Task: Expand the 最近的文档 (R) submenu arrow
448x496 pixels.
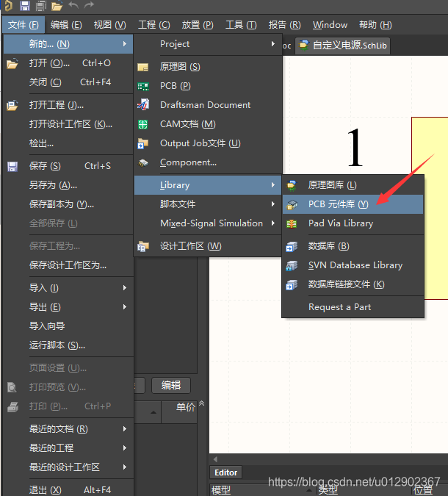Action: point(125,429)
